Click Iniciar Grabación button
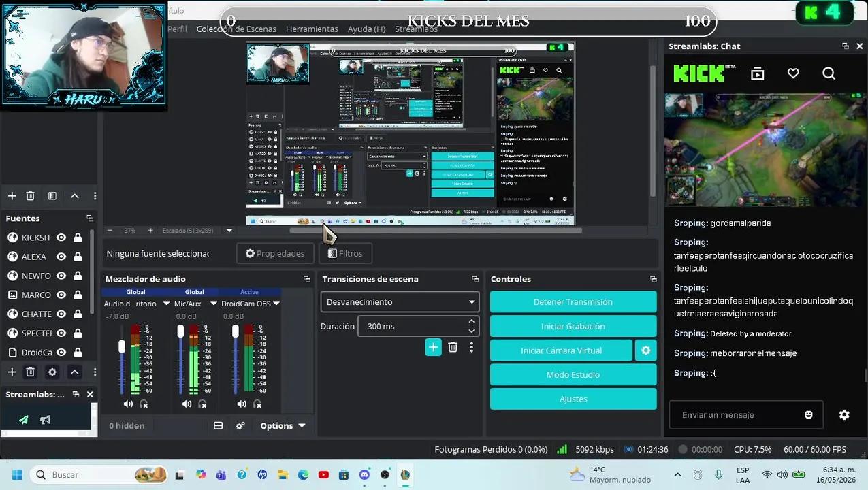Screen dimensions: 868x490 coord(573,326)
